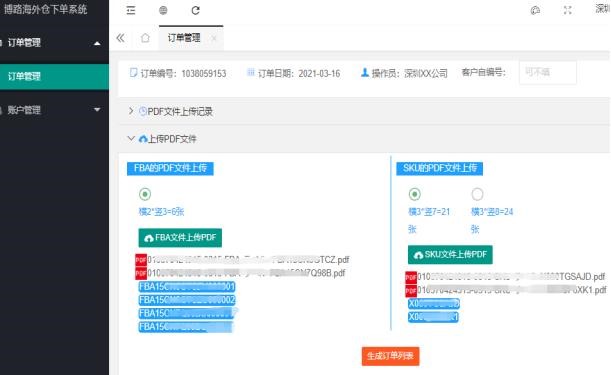The image size is (611, 375).
Task: Select the 横2*竖3=6张 radio option
Action: [x=145, y=194]
